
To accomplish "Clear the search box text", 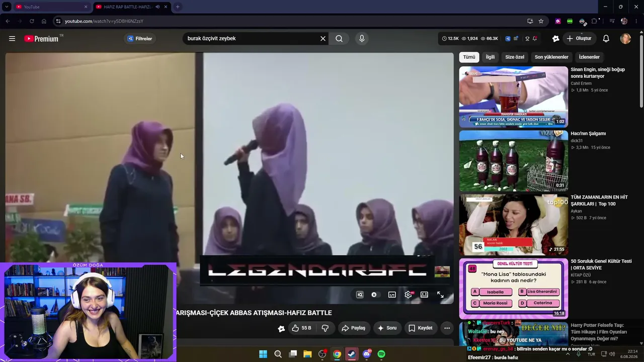I will (323, 39).
